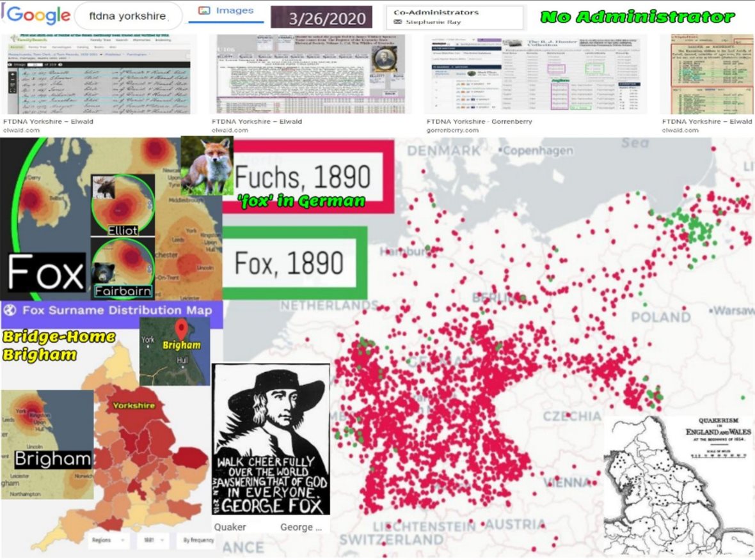Click the fox photo next to Fuchs label
755x560 pixels.
click(206, 166)
